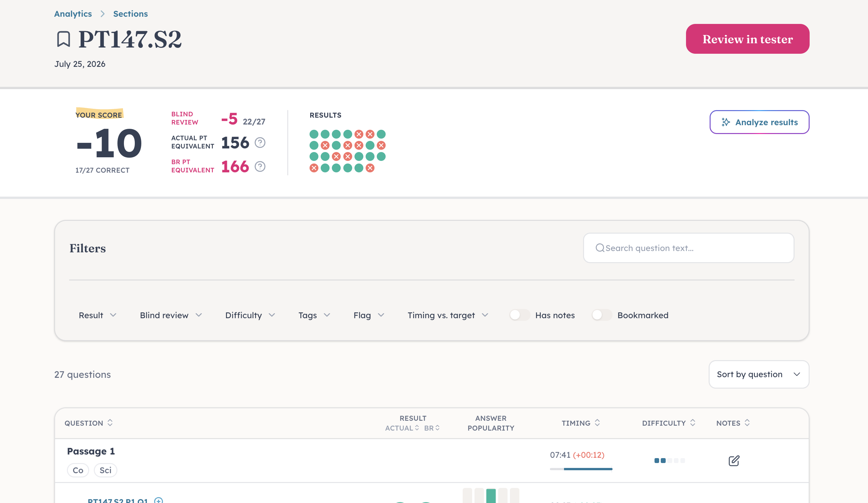This screenshot has width=868, height=503.
Task: Expand the Result filter dropdown
Action: coord(97,315)
